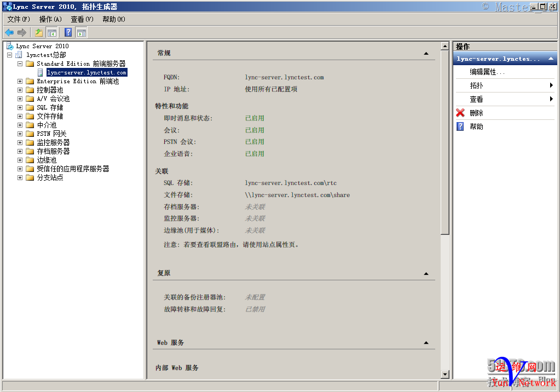Expand the 中介池 node
Viewport: 560px width, 392px height.
click(x=20, y=125)
